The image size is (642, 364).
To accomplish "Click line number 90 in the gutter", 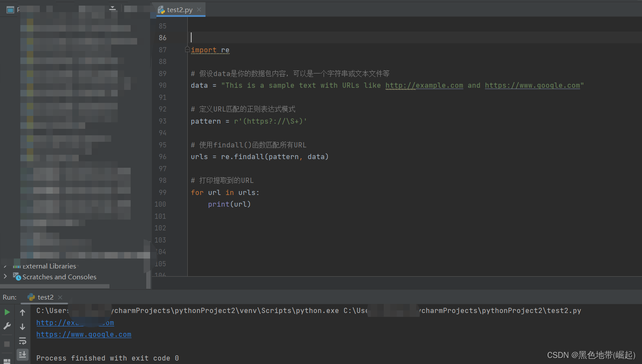I will point(162,85).
